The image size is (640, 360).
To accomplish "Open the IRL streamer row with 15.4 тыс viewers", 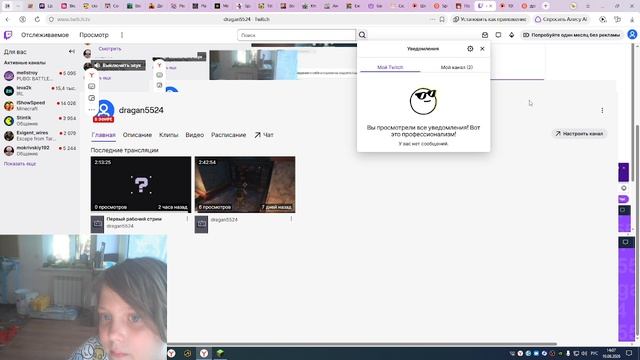I will pyautogui.click(x=40, y=91).
